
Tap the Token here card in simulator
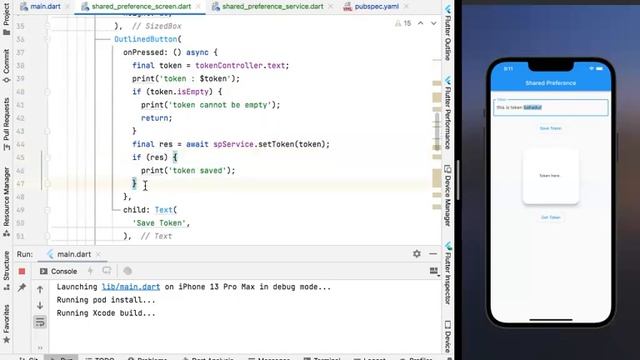tap(551, 176)
